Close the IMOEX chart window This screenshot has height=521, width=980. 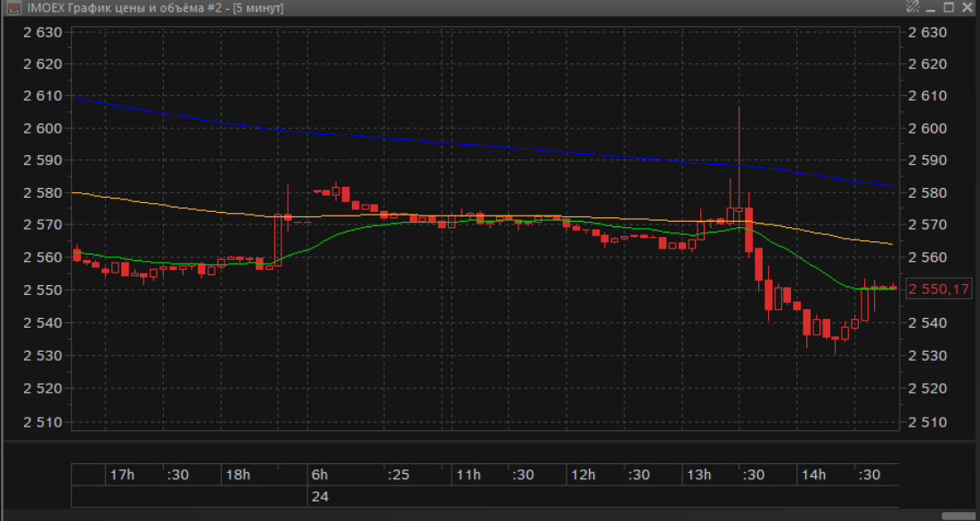(x=968, y=8)
